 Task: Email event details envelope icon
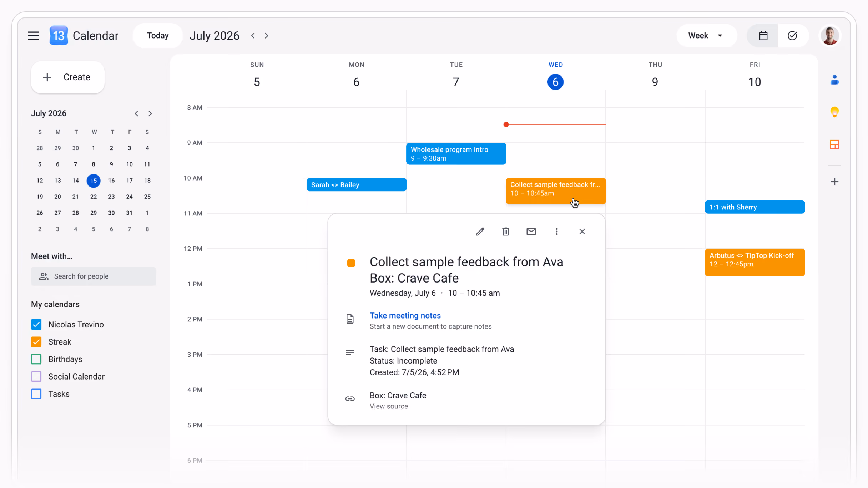531,232
